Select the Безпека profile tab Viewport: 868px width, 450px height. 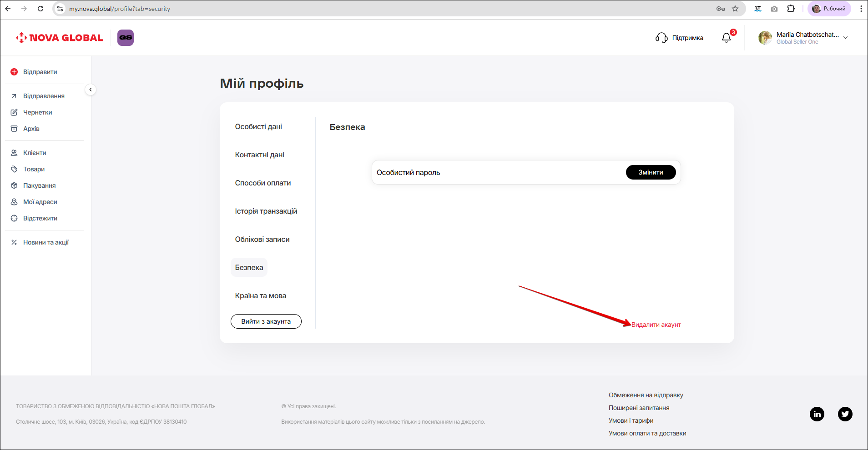tap(249, 267)
